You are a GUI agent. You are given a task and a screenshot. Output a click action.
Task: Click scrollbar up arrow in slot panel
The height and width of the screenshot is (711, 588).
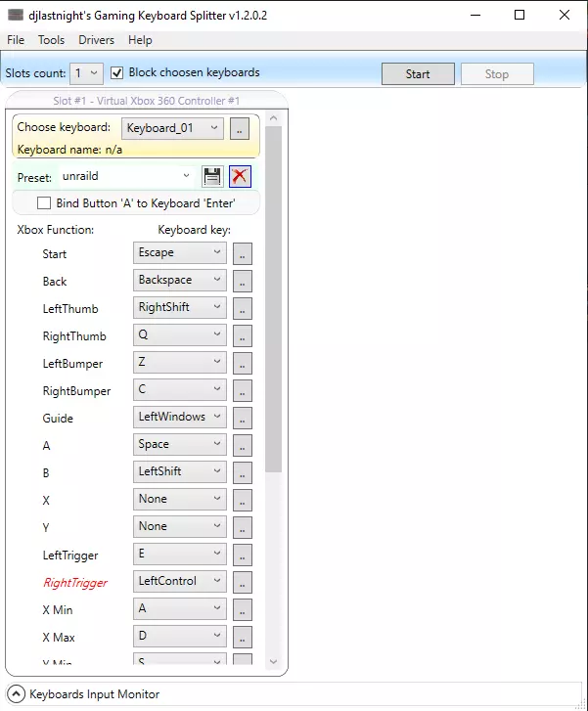273,118
